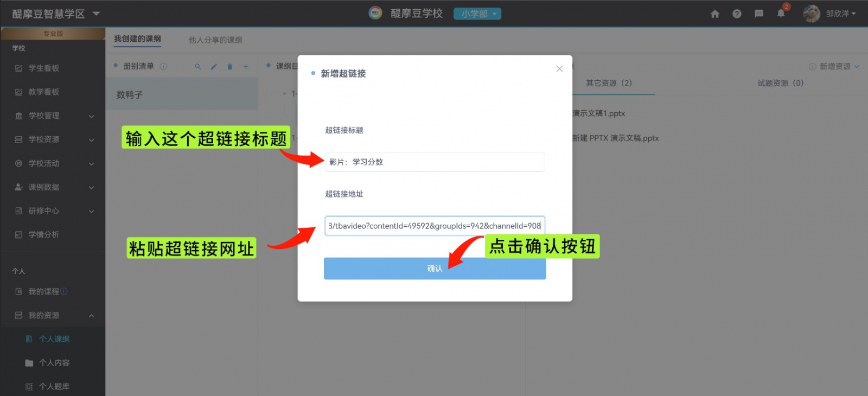The height and width of the screenshot is (396, 868).
Task: Select 个人内容 in sidebar
Action: (54, 363)
